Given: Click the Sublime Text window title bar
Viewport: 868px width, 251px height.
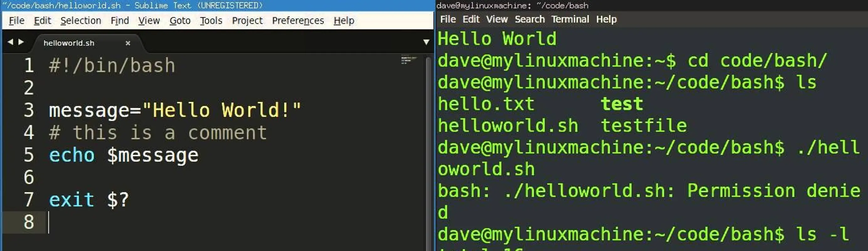Looking at the screenshot, I should (x=217, y=5).
